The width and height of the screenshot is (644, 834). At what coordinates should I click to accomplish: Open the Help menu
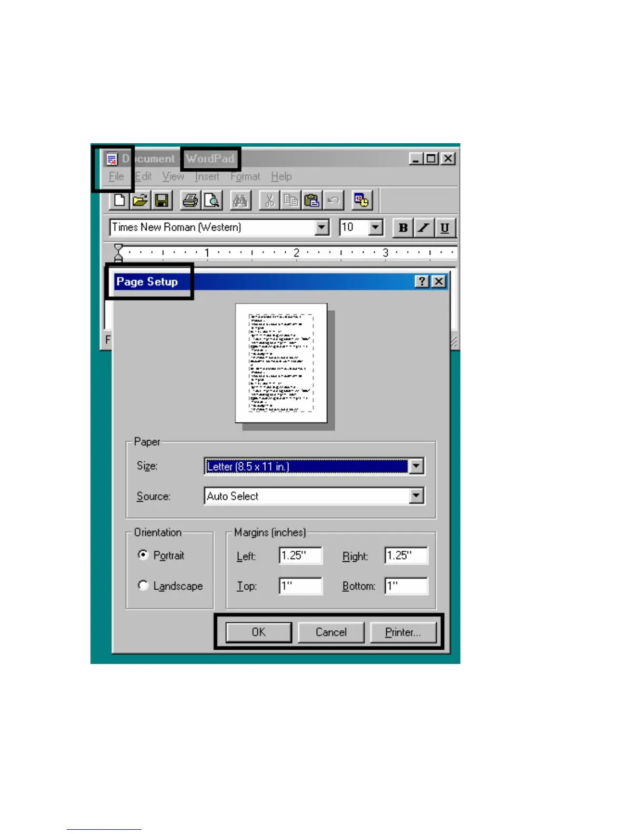(x=281, y=176)
